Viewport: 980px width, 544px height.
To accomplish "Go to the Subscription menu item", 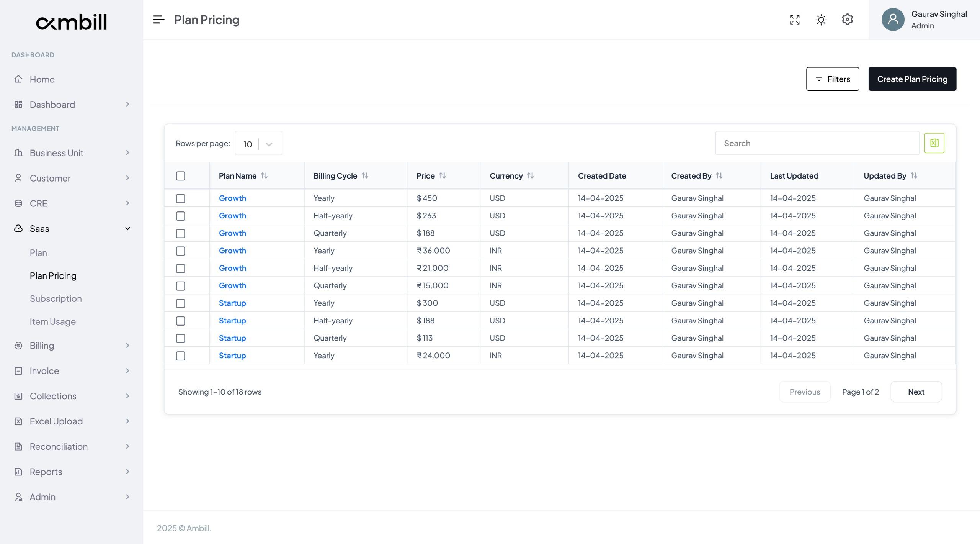I will (56, 298).
